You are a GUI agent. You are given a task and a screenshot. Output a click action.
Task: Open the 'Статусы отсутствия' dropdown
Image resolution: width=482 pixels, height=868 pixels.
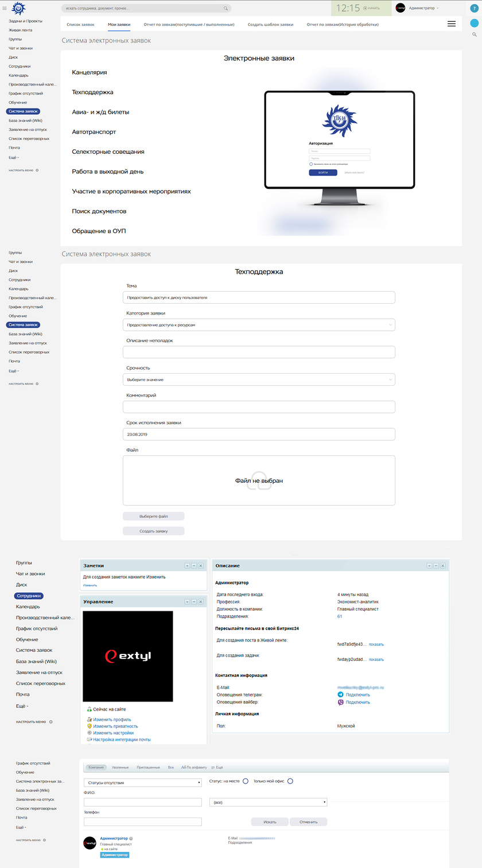(142, 782)
